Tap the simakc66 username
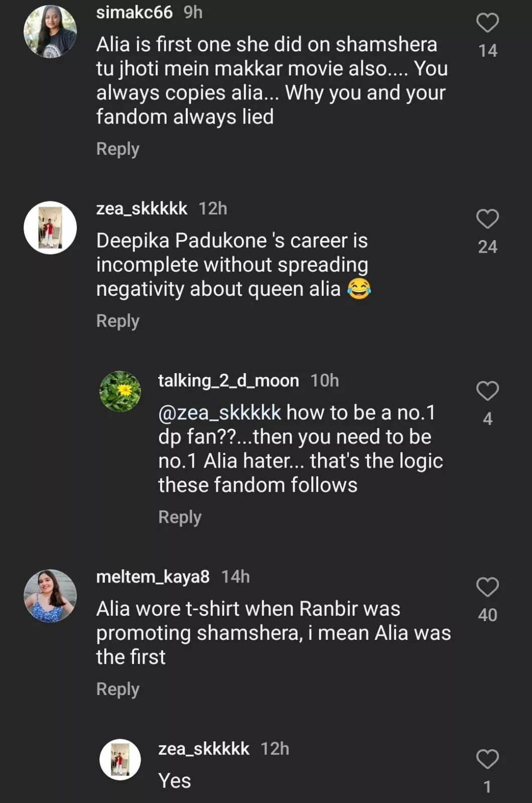Image resolution: width=532 pixels, height=803 pixels. [x=134, y=12]
